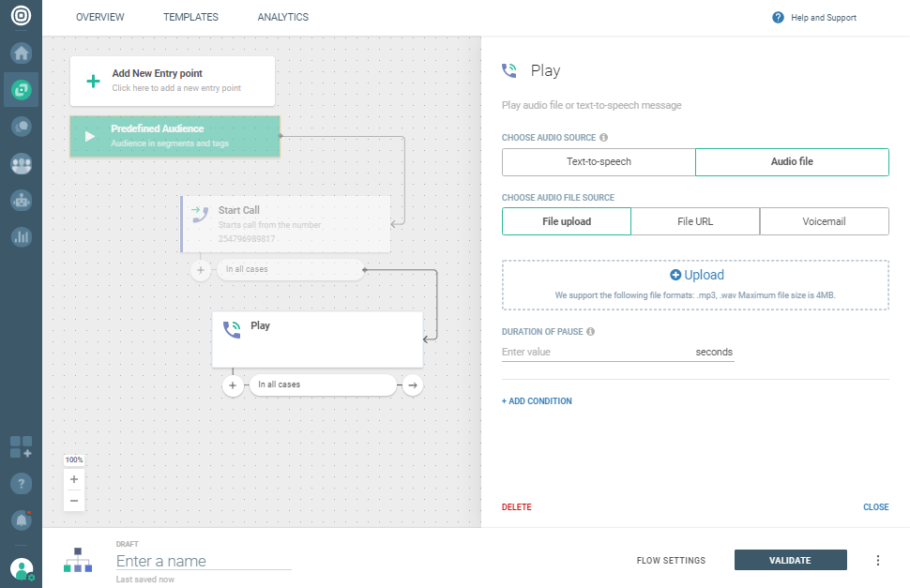Open the notifications bell in the sidebar
This screenshot has height=588, width=910.
click(20, 520)
